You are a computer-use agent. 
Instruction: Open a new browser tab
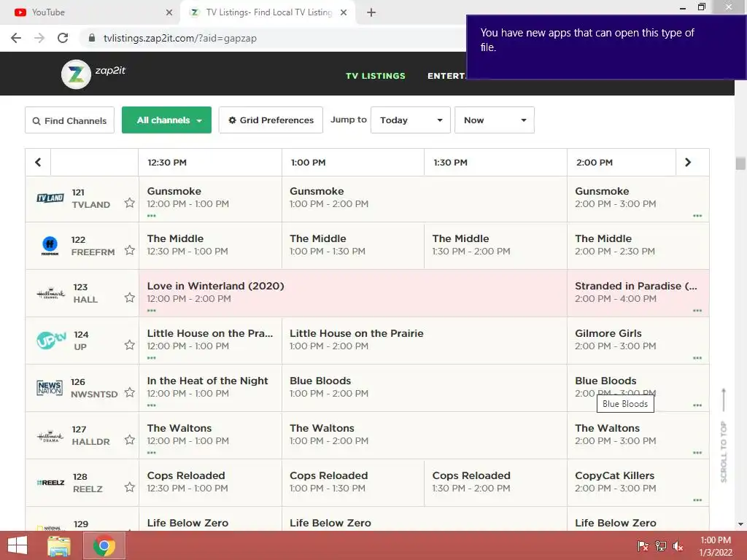point(371,12)
